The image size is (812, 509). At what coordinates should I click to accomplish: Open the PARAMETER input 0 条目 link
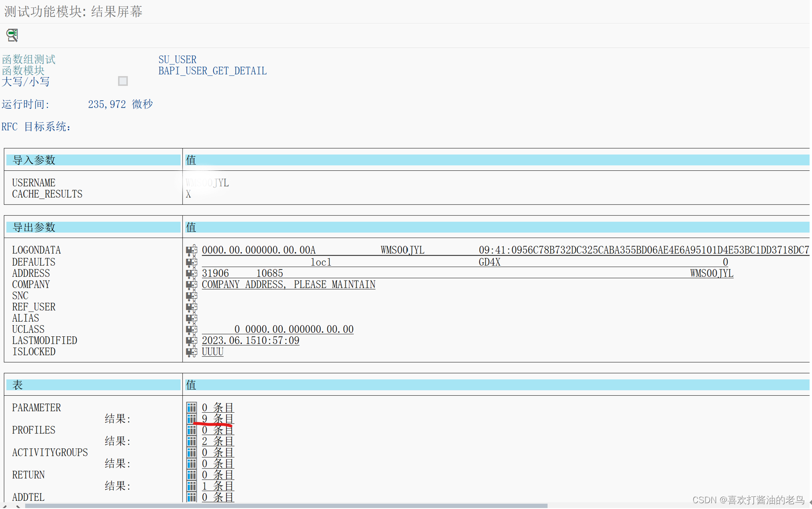(x=218, y=407)
